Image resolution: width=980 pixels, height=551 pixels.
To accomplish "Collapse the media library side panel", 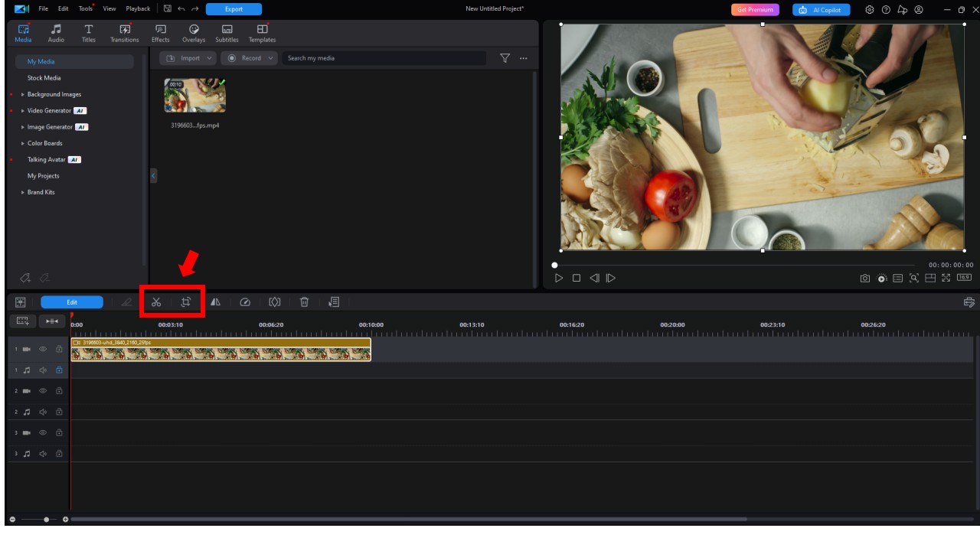I will (153, 175).
